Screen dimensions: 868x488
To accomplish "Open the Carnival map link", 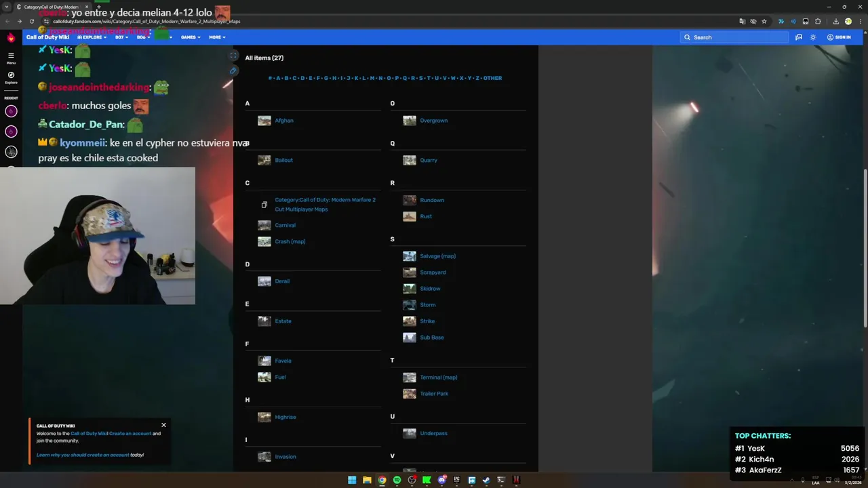I will pos(285,225).
